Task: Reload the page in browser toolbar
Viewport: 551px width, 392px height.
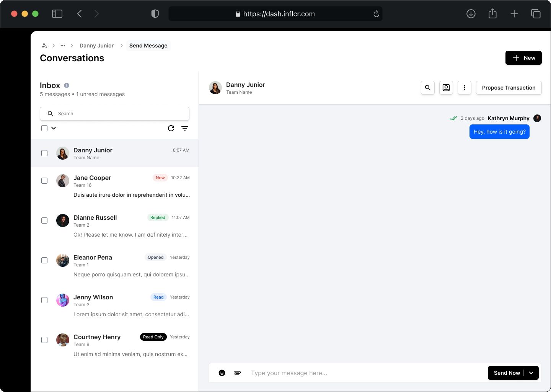Action: (x=376, y=14)
